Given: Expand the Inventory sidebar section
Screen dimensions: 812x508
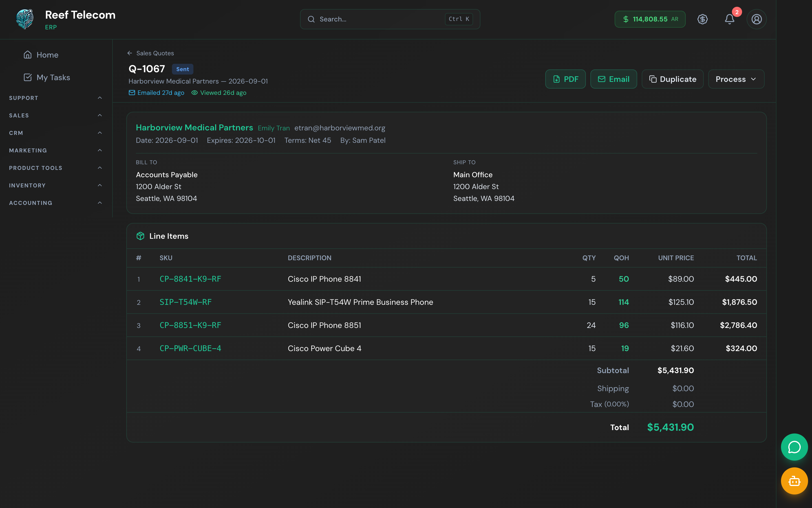Looking at the screenshot, I should click(56, 185).
